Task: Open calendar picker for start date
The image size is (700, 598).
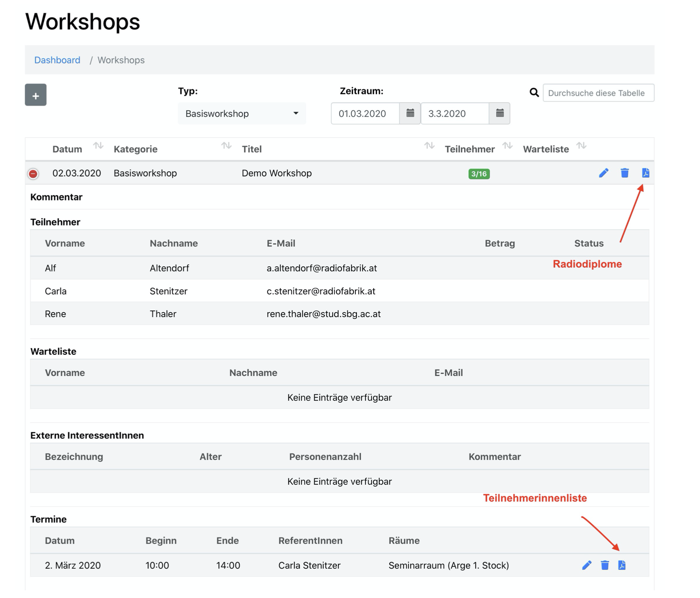Action: (410, 113)
